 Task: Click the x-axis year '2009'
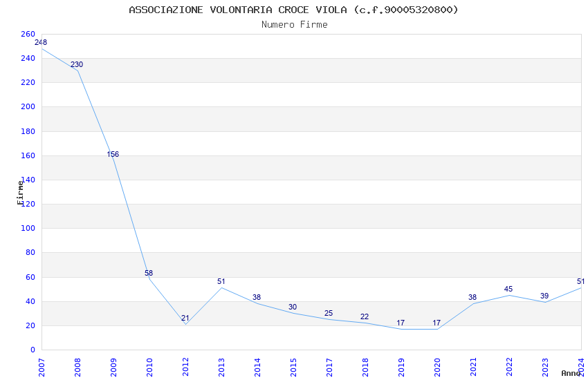113,368
